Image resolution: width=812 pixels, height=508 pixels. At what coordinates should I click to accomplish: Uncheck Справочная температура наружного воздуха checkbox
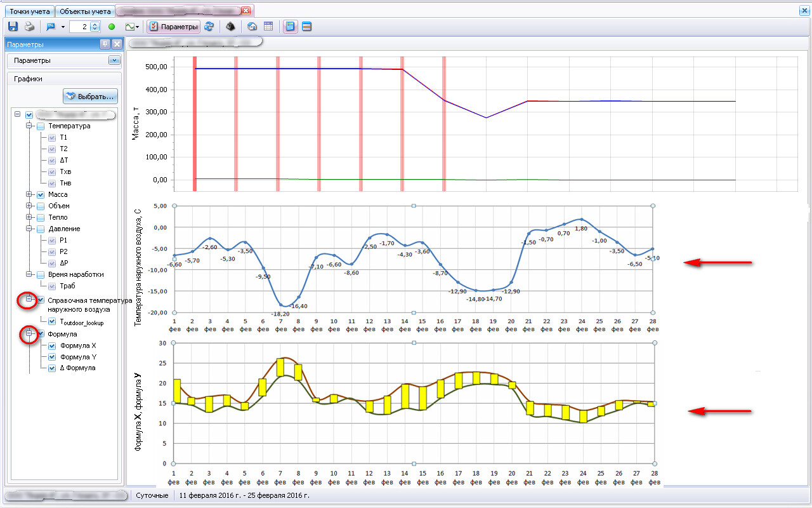tap(41, 300)
